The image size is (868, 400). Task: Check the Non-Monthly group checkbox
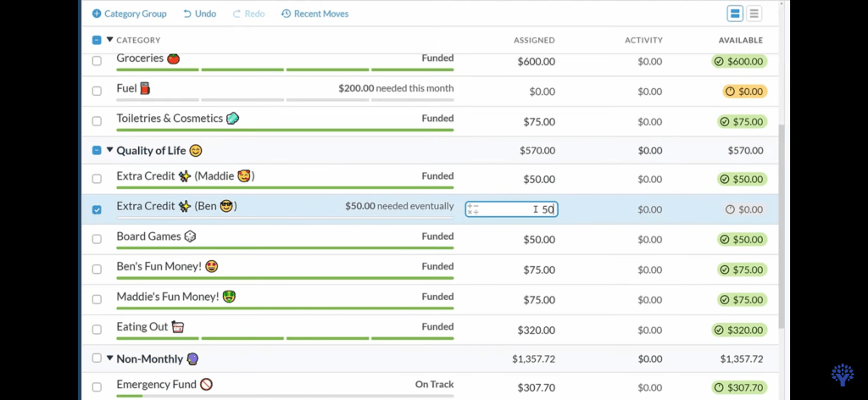click(97, 358)
